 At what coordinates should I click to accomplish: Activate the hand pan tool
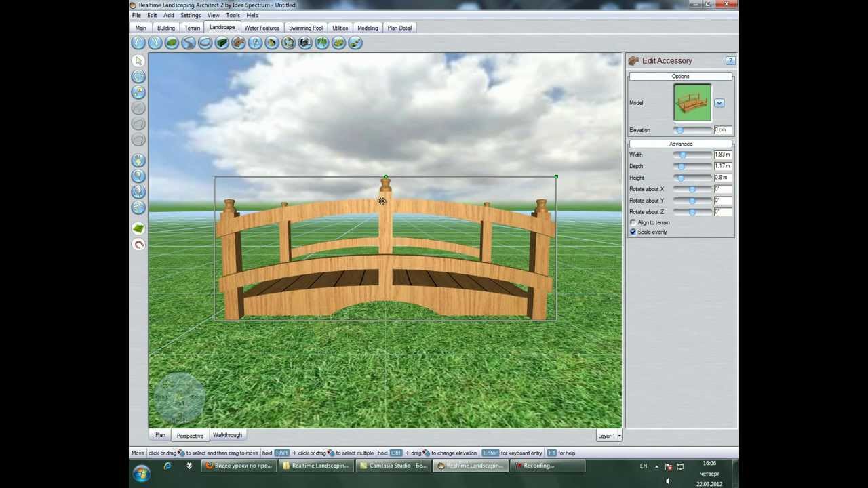(138, 161)
